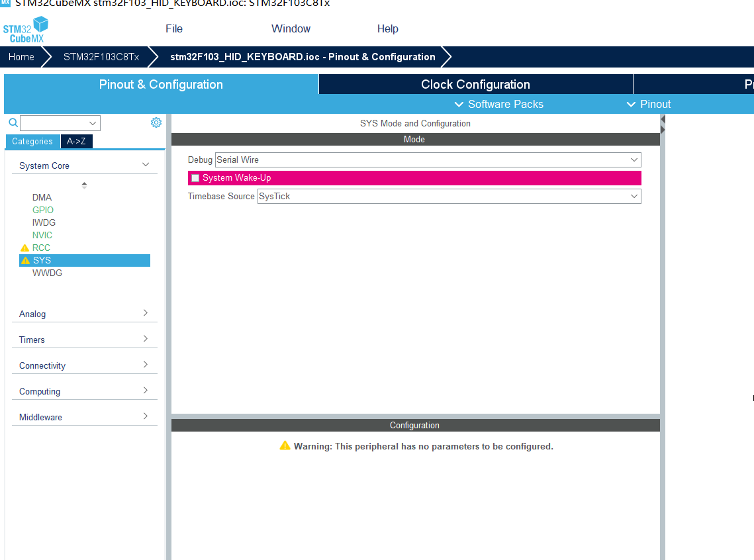Image resolution: width=754 pixels, height=560 pixels.
Task: Click the 'Timebase Source' label
Action: [221, 196]
